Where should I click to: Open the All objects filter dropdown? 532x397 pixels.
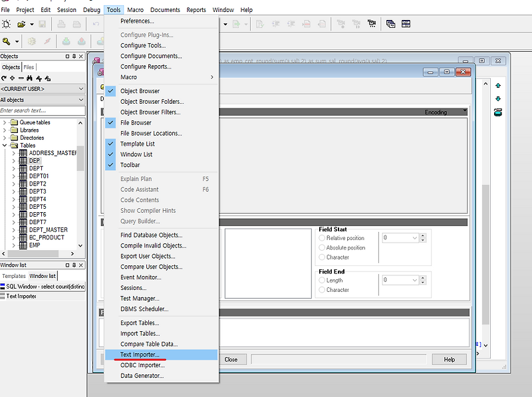(x=81, y=99)
